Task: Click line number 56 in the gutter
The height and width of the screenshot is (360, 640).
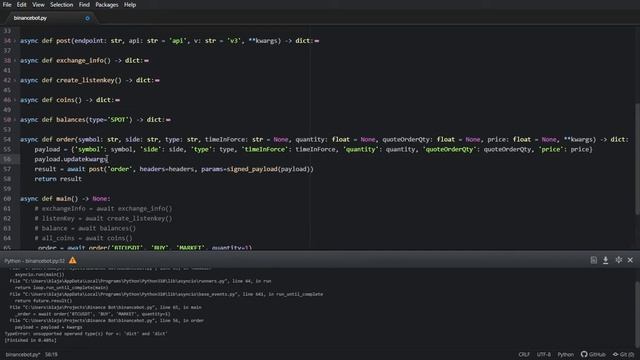Action: click(x=7, y=159)
